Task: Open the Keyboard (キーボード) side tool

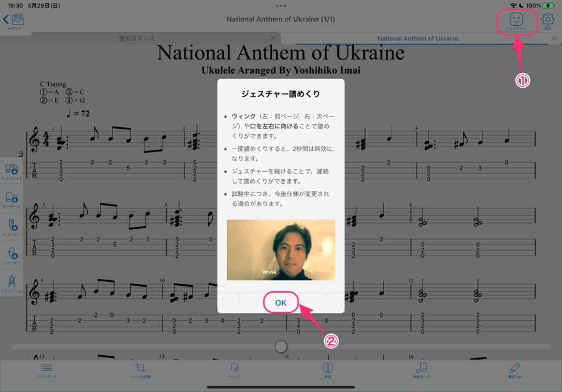Action: 12,200
